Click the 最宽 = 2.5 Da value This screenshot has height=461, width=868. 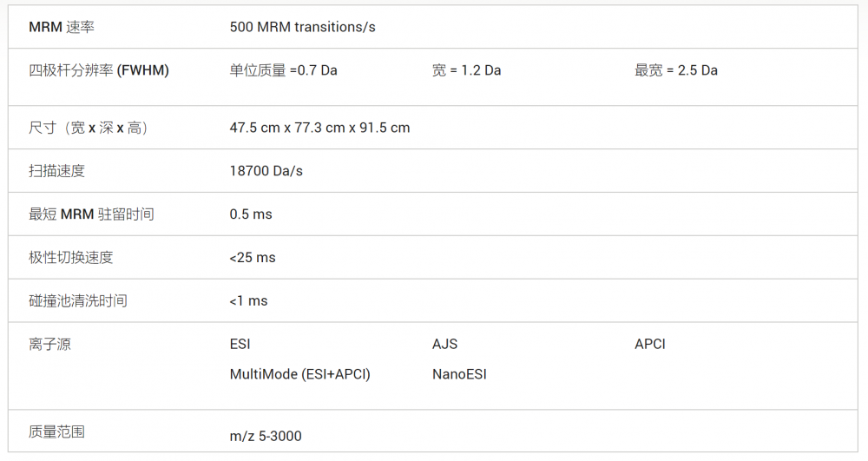[676, 70]
